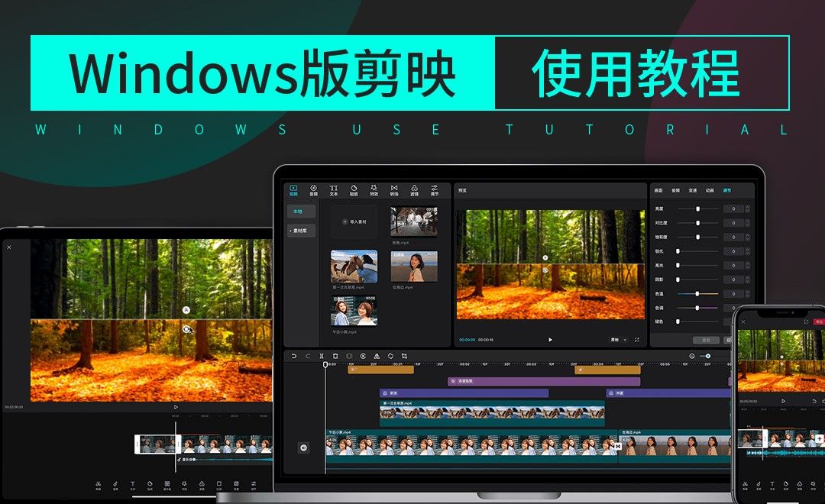Click the rotate icon in timeline toolbar

pos(390,356)
